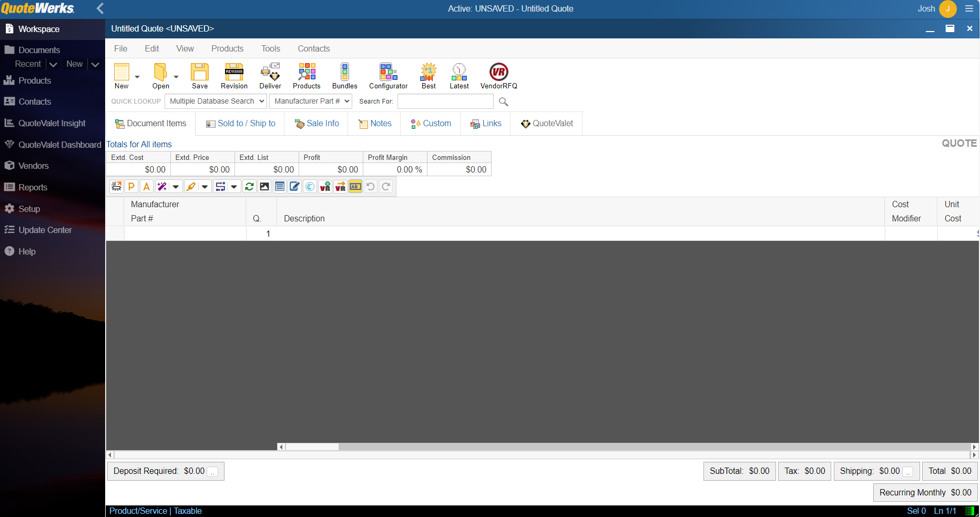Click the Best price toolbar icon
The height and width of the screenshot is (517, 980).
coord(428,76)
